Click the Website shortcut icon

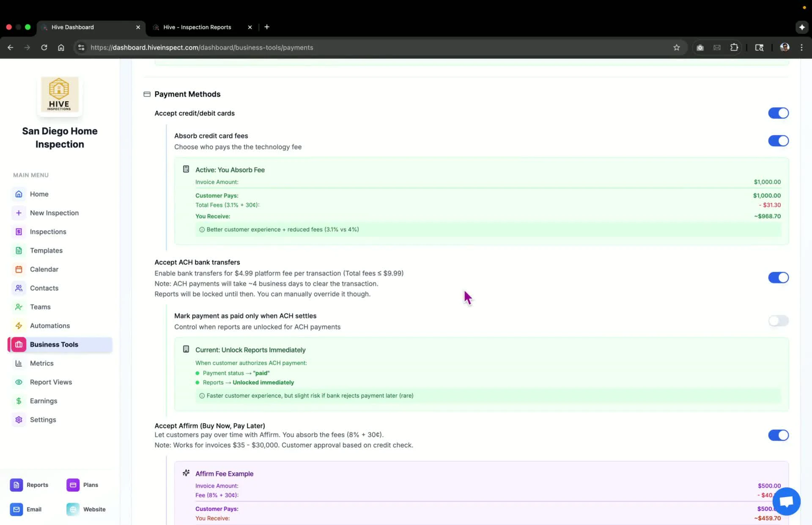[x=73, y=509]
